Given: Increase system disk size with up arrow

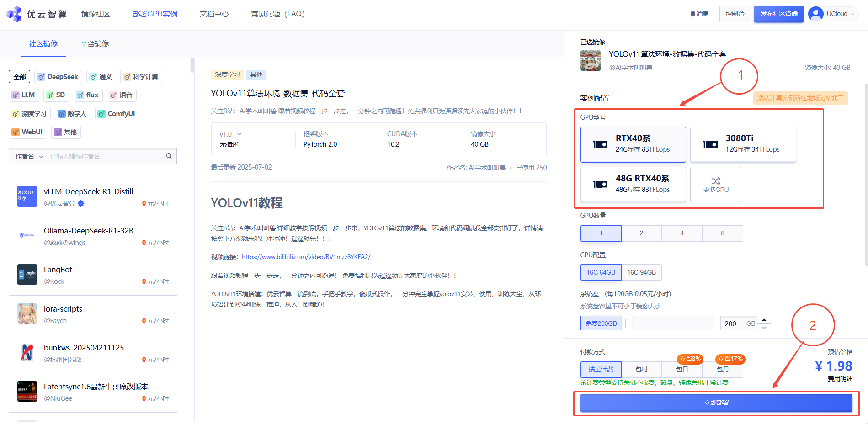Looking at the screenshot, I should coord(764,319).
